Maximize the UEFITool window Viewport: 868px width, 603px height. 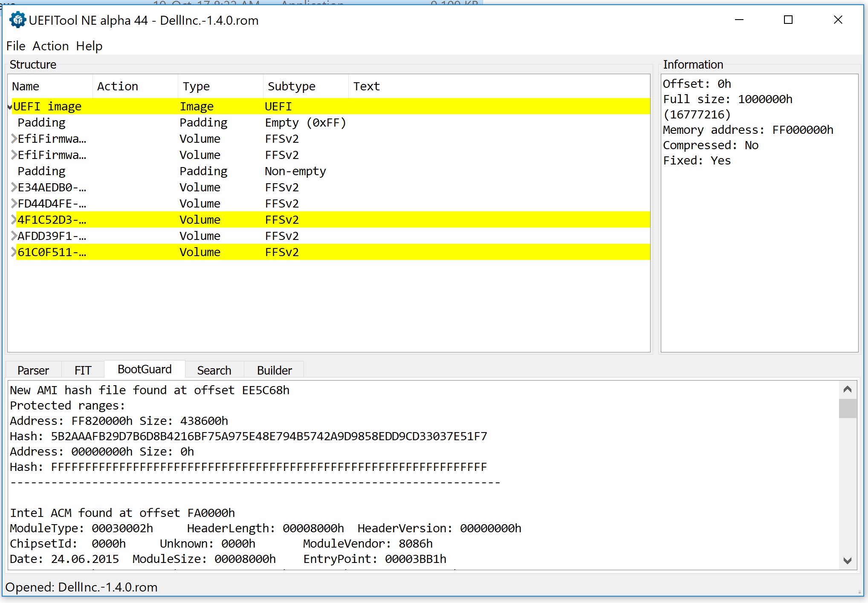click(x=788, y=20)
